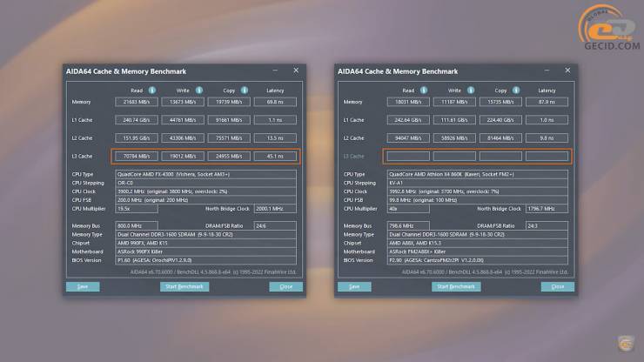Select L2 Cache Latency 13.5 ns
The height and width of the screenshot is (362, 644).
275,138
